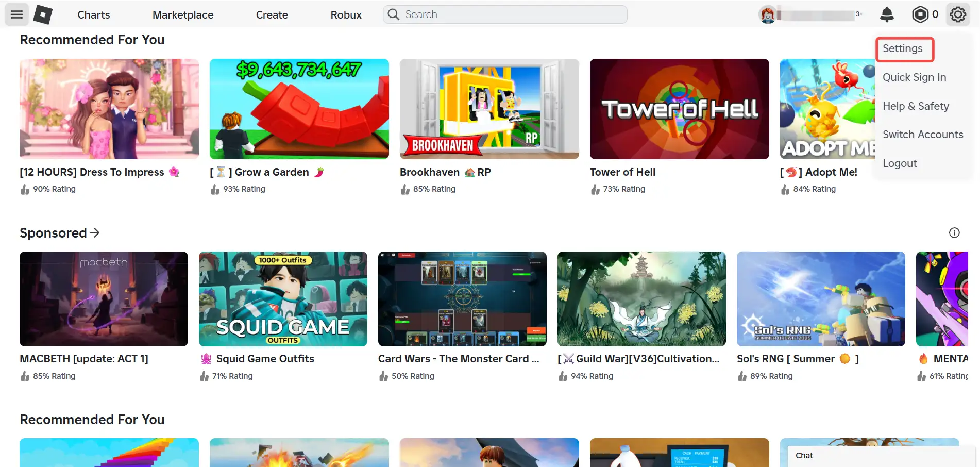
Task: Click the [12 HOURS] Dress To Impress title
Action: pyautogui.click(x=99, y=172)
